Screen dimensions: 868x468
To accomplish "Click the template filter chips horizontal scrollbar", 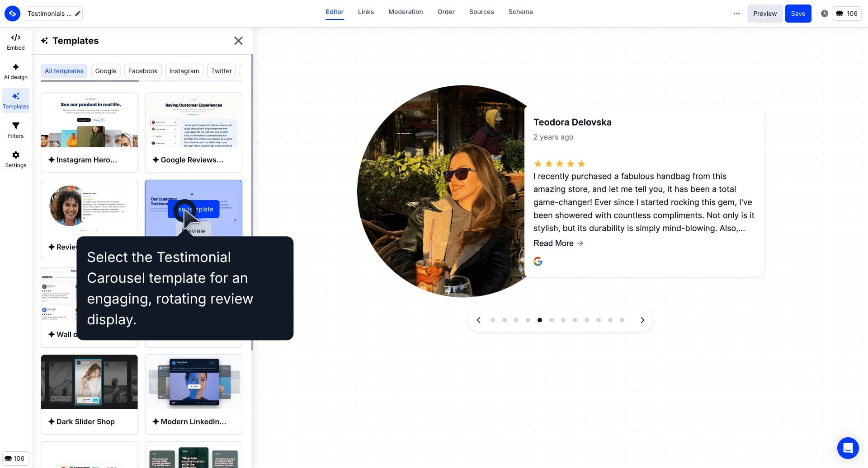I will [90, 81].
